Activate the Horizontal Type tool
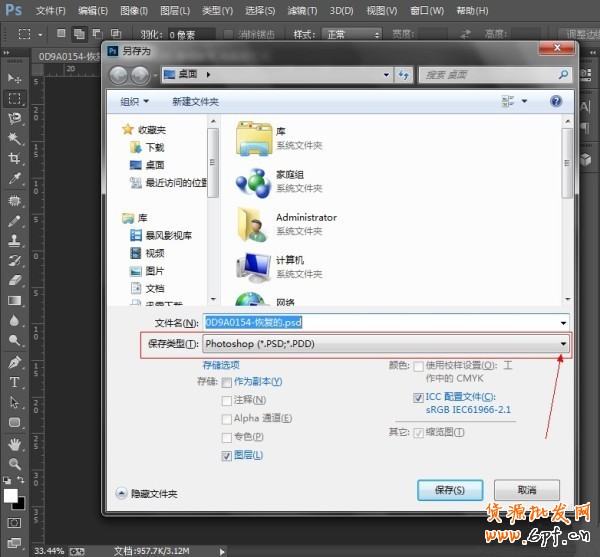The width and height of the screenshot is (600, 557). tap(15, 382)
